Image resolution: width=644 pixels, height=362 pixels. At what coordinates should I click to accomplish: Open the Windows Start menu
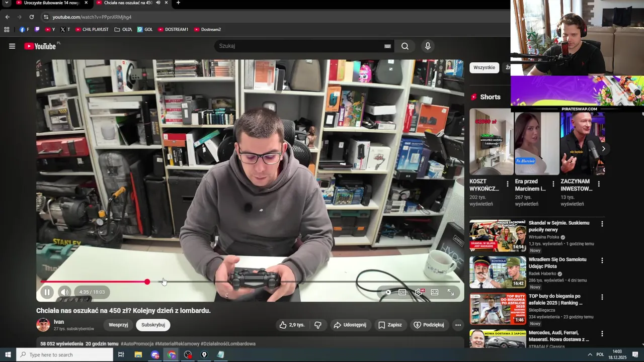(x=8, y=355)
